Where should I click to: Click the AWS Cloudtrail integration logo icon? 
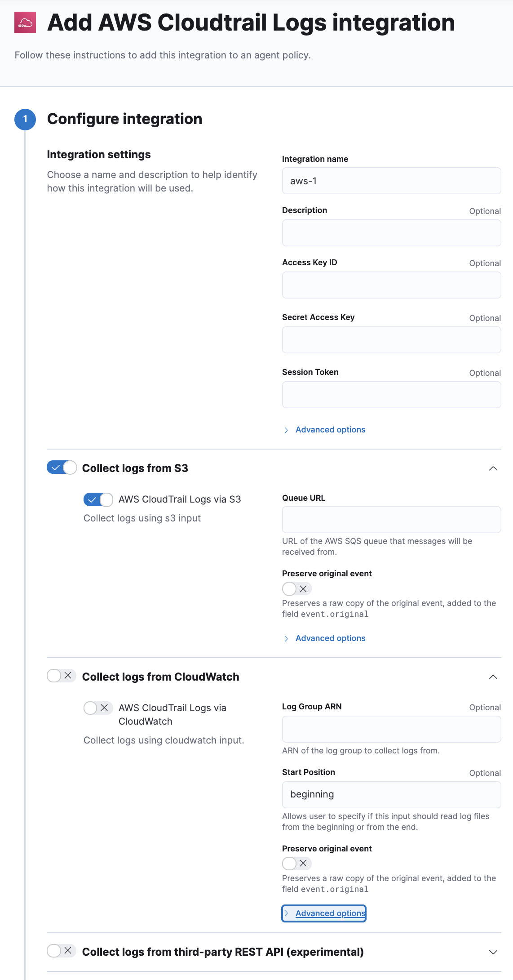click(x=25, y=22)
